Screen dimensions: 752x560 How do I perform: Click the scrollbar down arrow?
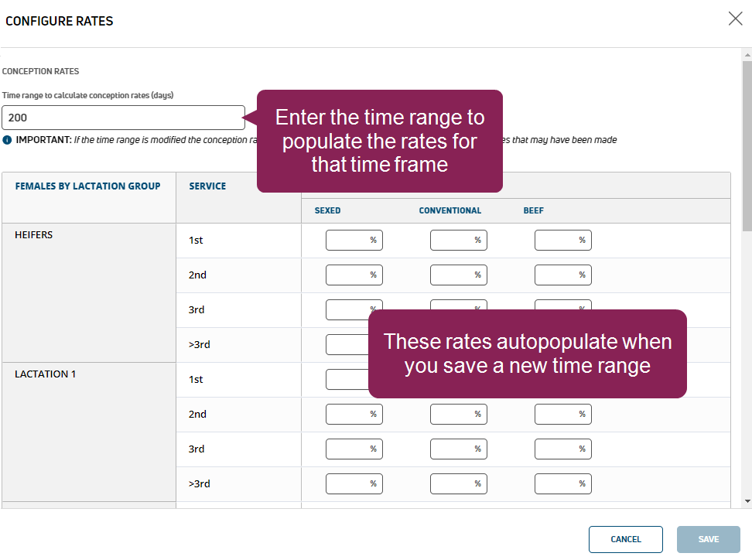coord(747,501)
